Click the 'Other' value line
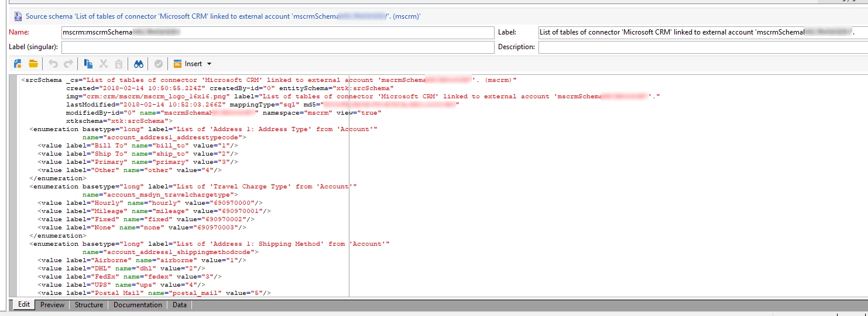The width and height of the screenshot is (868, 316). 129,170
